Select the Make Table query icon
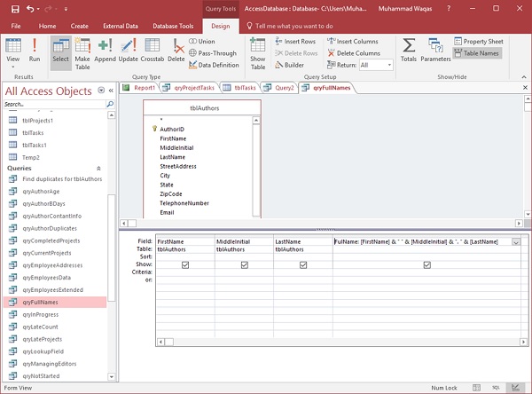Viewport: 532px width, 394px height. pos(82,50)
